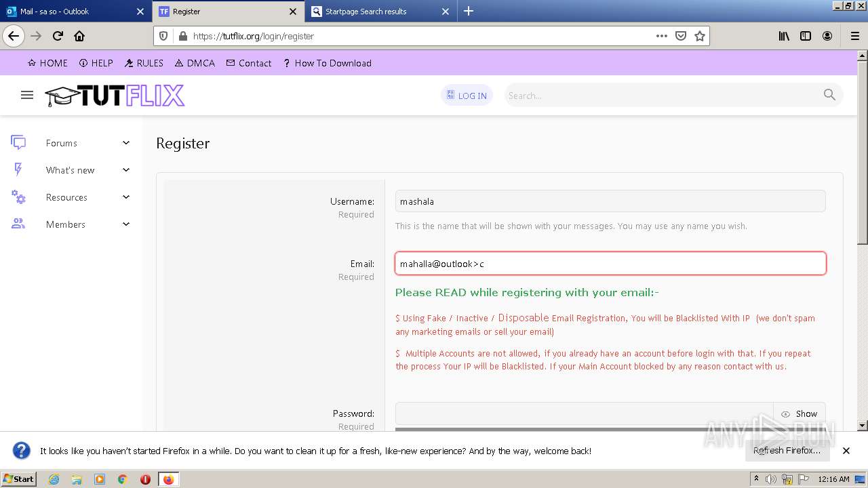Image resolution: width=868 pixels, height=488 pixels.
Task: Click the Username field
Action: click(x=610, y=201)
